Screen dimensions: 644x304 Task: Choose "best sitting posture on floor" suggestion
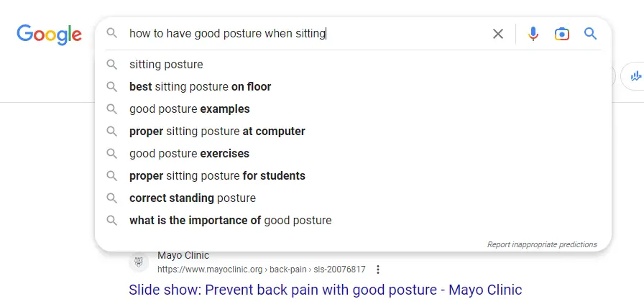coord(353,87)
